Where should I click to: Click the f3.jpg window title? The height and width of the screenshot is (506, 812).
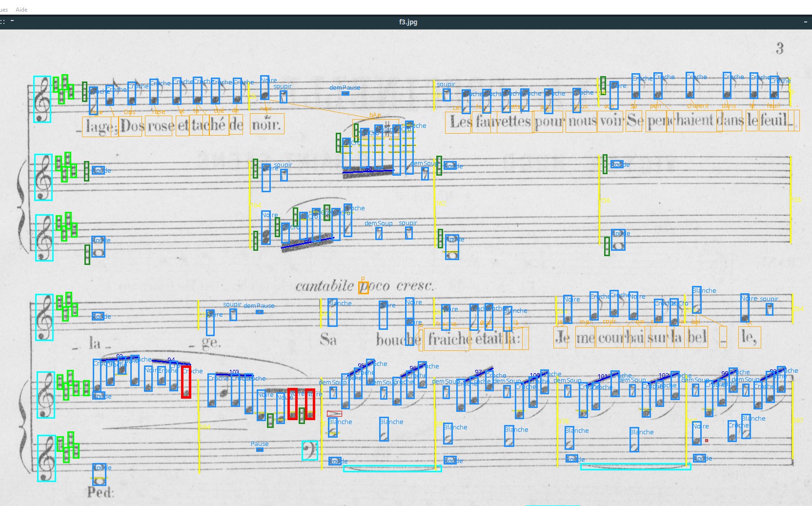pyautogui.click(x=408, y=22)
